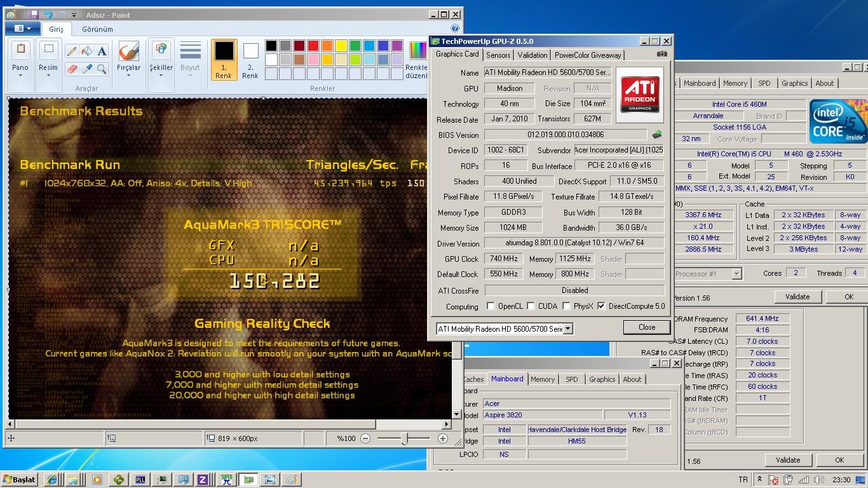The height and width of the screenshot is (488, 868).
Task: Click the Paint zoom slider handle
Action: (x=404, y=438)
